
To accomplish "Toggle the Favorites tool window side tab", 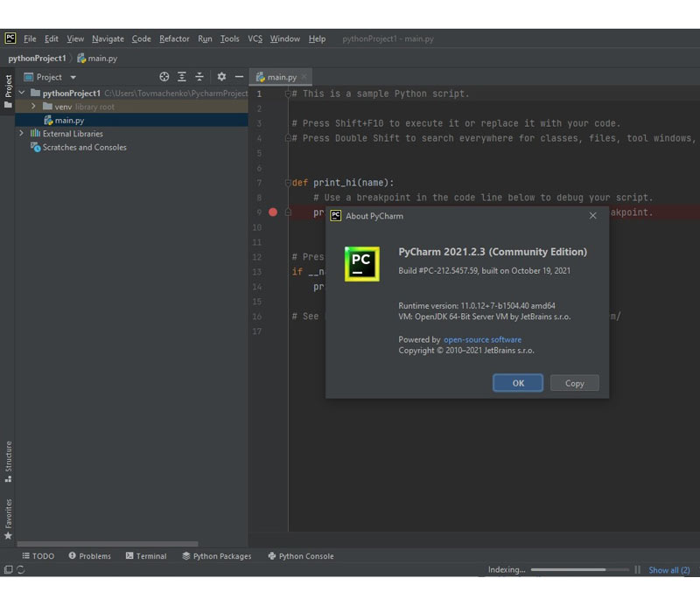I will coord(8,519).
